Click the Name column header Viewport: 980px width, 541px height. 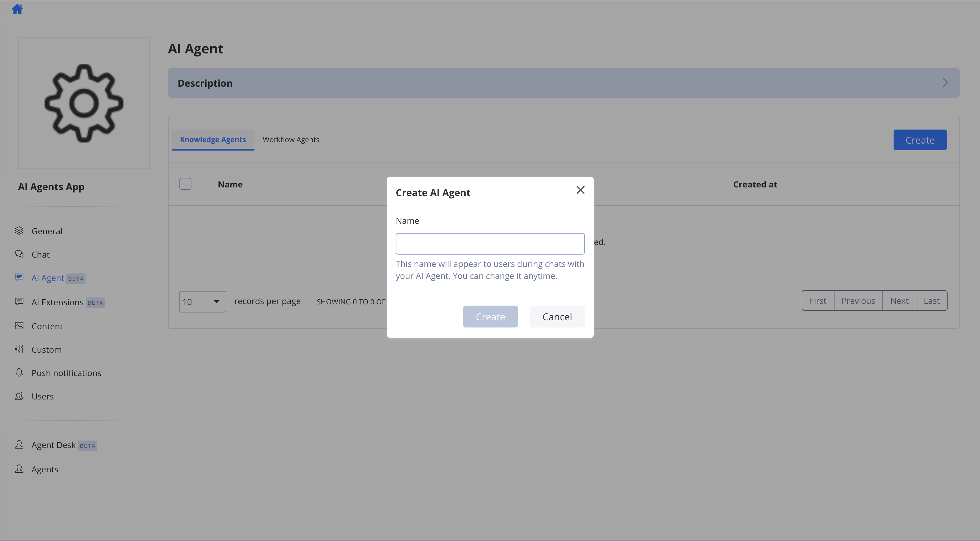pos(230,184)
